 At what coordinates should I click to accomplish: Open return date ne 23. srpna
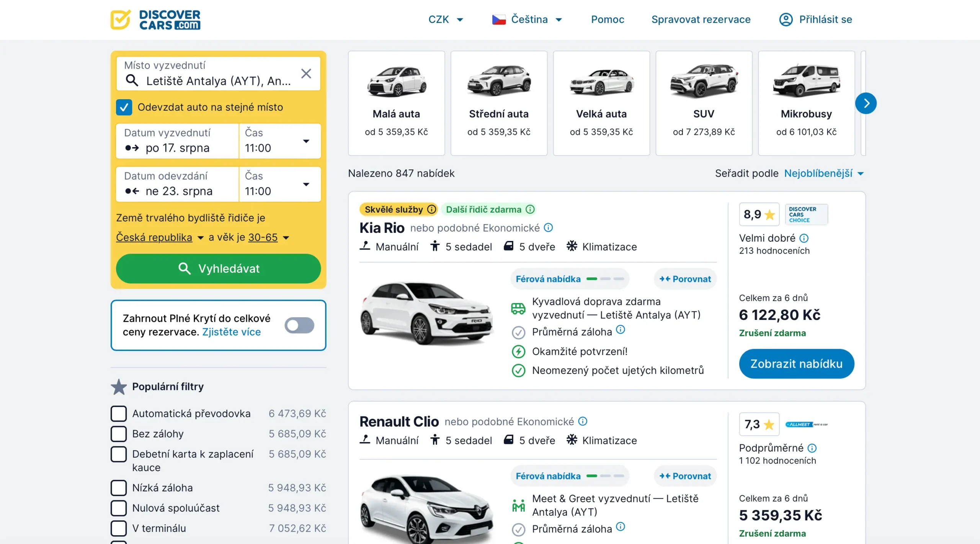pyautogui.click(x=177, y=184)
